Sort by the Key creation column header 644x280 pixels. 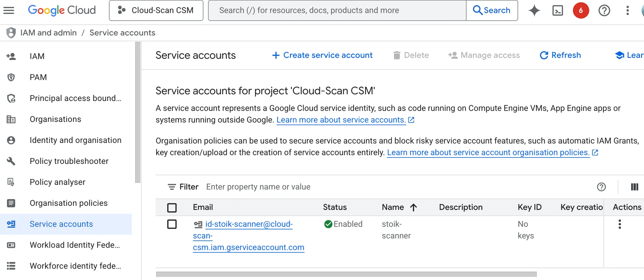coord(581,207)
